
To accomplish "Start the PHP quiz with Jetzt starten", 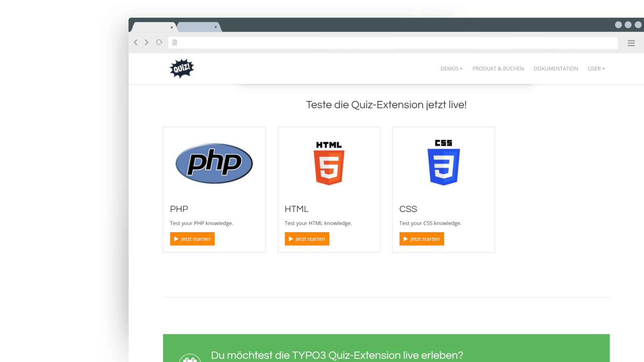I will point(192,239).
